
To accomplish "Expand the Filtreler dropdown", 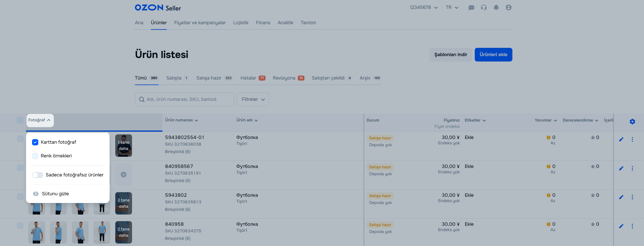I will tap(253, 99).
